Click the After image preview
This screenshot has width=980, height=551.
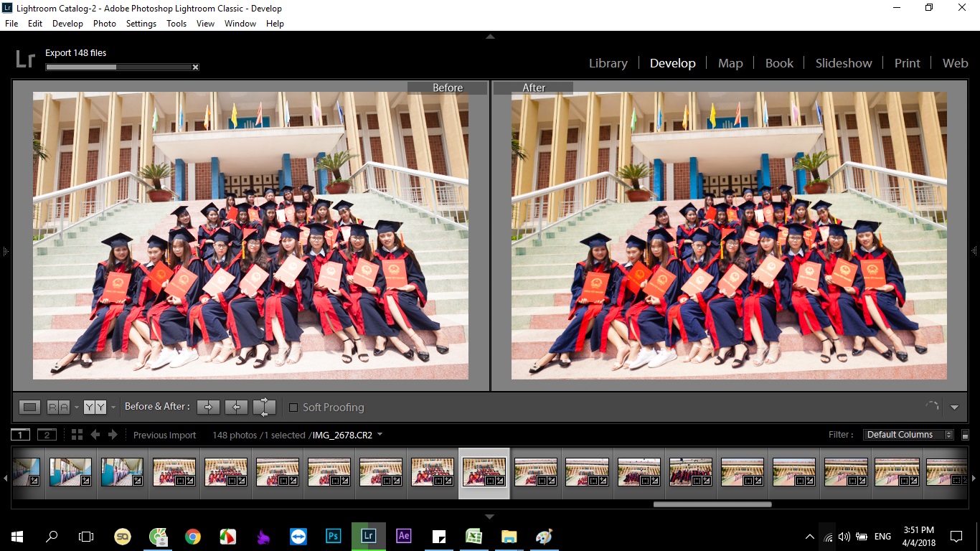click(x=729, y=235)
